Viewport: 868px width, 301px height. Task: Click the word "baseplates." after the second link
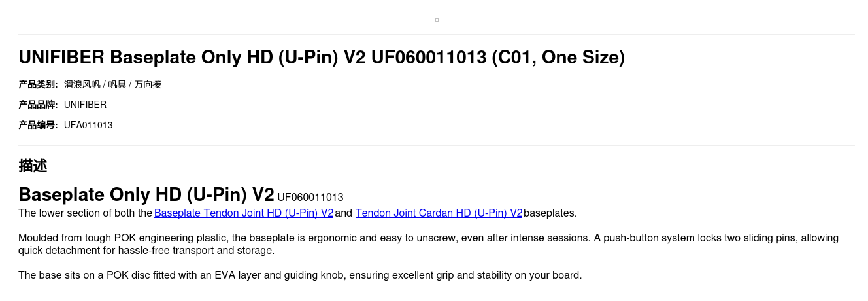click(550, 213)
